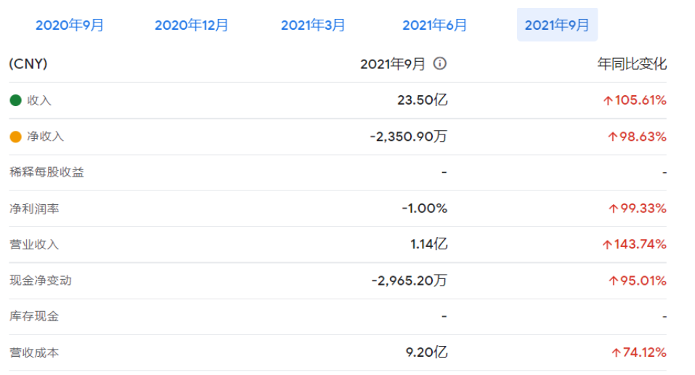Select the highlighted 2021年9月 tab

coord(557,25)
